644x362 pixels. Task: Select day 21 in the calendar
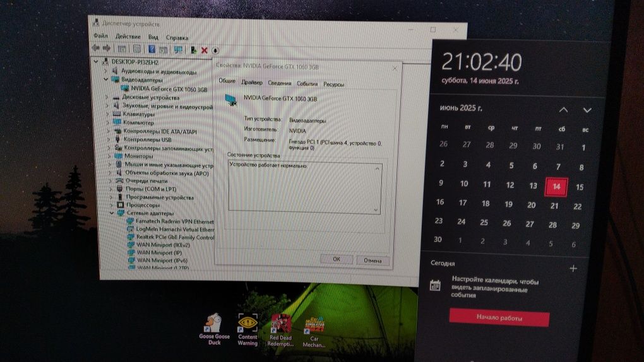(554, 206)
